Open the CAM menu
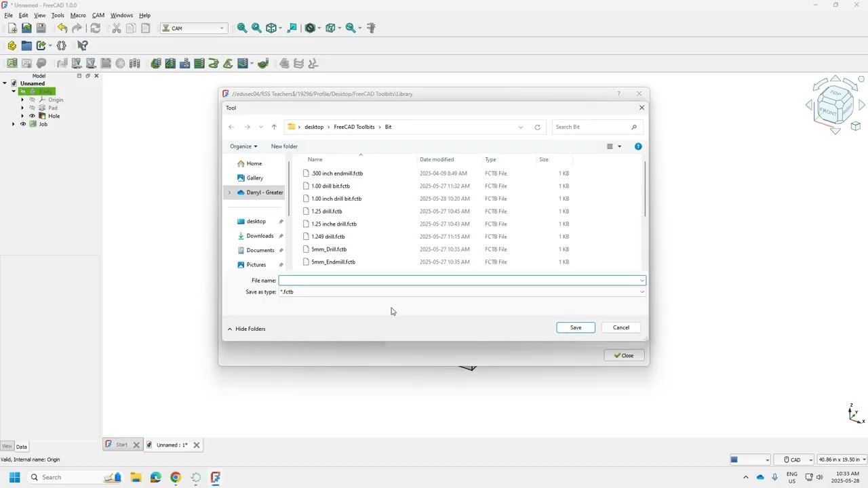The image size is (868, 488). coord(98,15)
